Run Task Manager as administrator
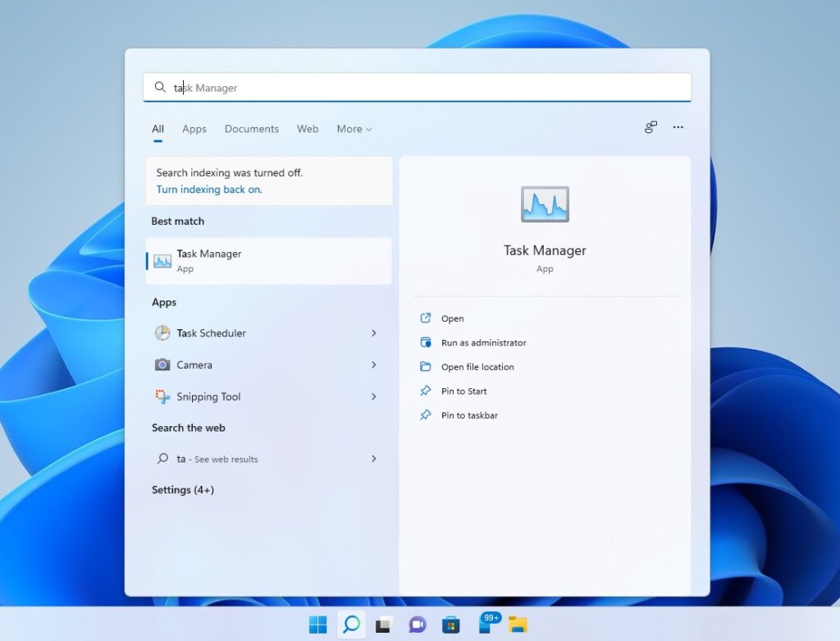The image size is (840, 641). tap(482, 342)
